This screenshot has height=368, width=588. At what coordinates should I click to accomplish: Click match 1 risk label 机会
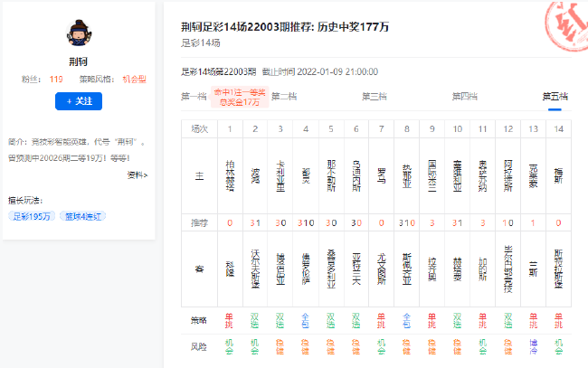[x=229, y=346]
